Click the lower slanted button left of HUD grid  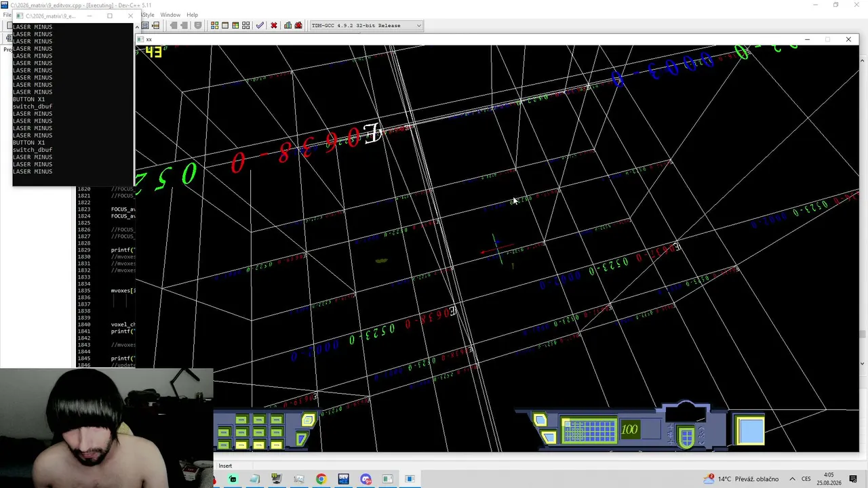coord(549,436)
